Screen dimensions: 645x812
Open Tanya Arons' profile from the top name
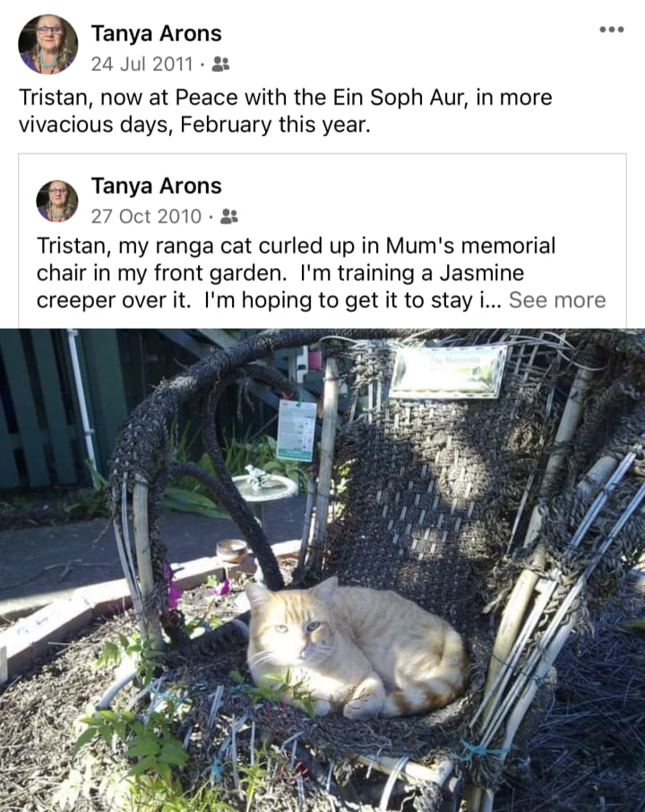[157, 34]
